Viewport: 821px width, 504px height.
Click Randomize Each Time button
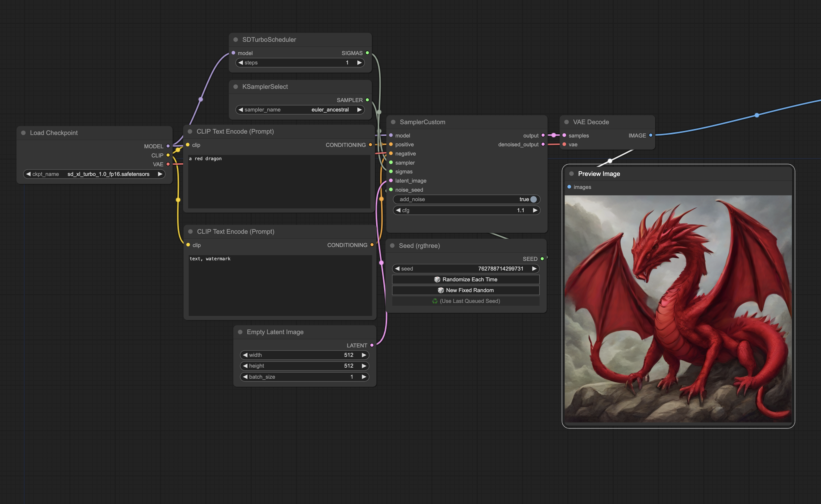466,279
